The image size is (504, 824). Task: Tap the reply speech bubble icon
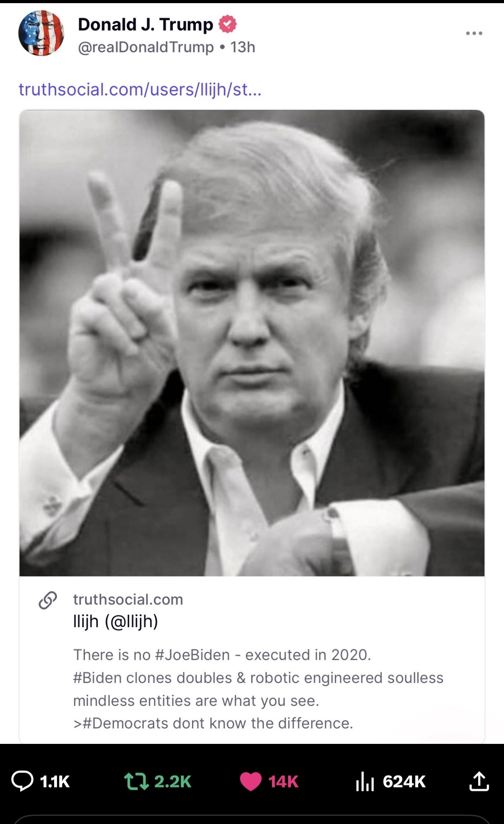[22, 781]
